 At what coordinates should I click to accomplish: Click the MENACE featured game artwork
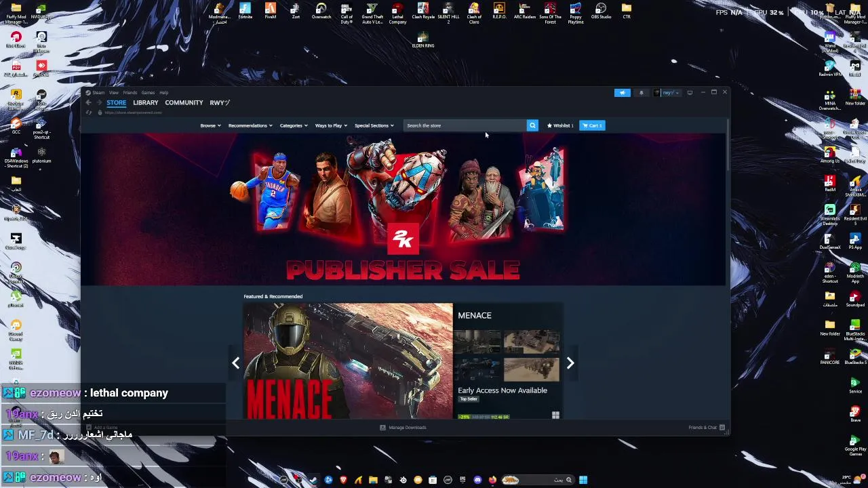348,361
